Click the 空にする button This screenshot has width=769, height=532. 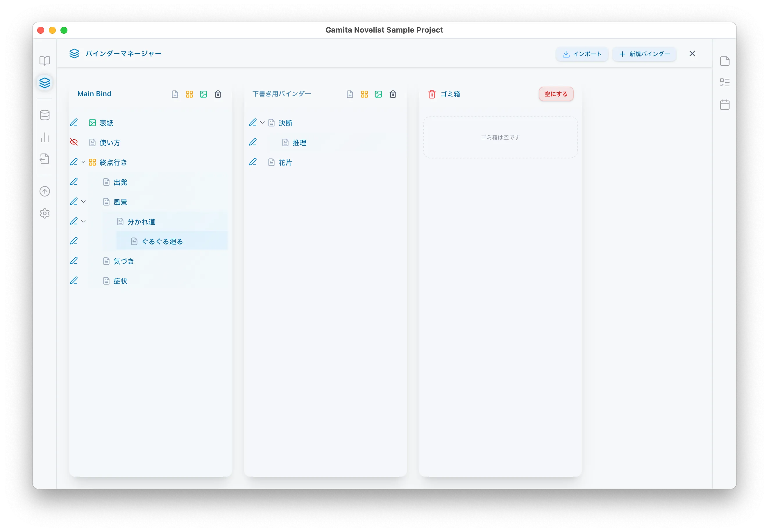point(556,94)
